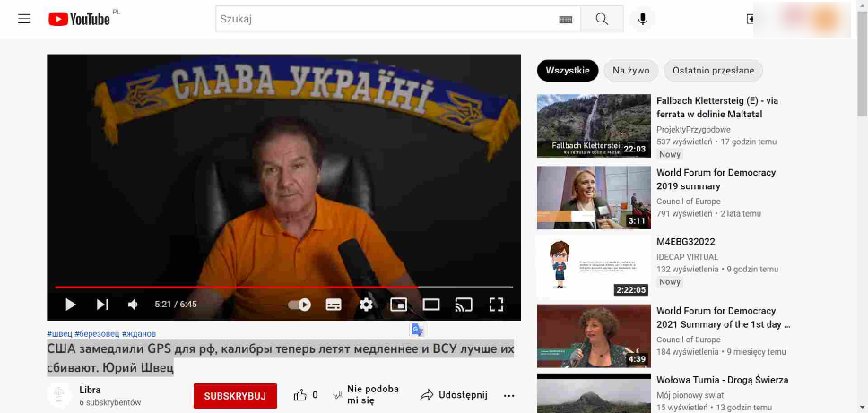The image size is (868, 413).
Task: Open World Forum for Democracy 2019 title
Action: pyautogui.click(x=716, y=180)
